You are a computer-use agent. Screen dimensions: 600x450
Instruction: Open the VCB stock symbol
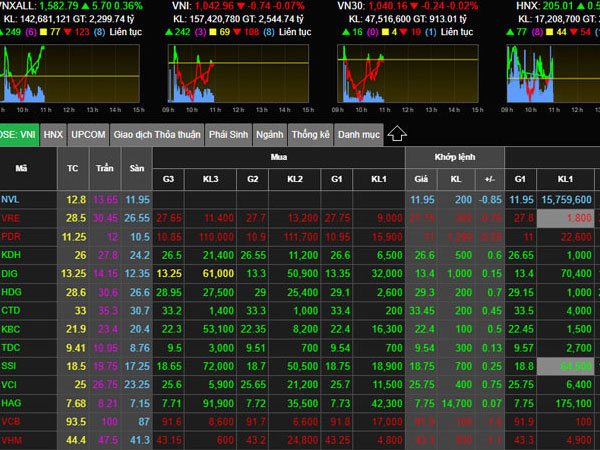point(11,421)
